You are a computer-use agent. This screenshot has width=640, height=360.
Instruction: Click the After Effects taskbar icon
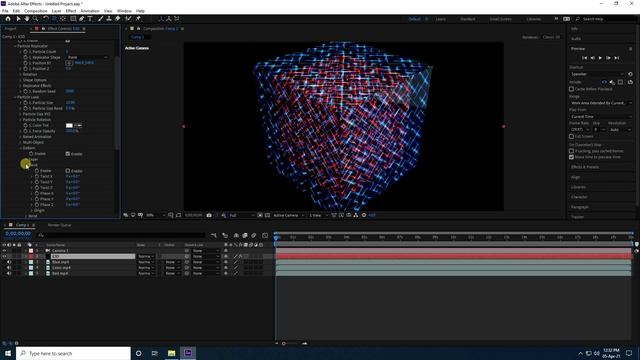click(x=188, y=353)
